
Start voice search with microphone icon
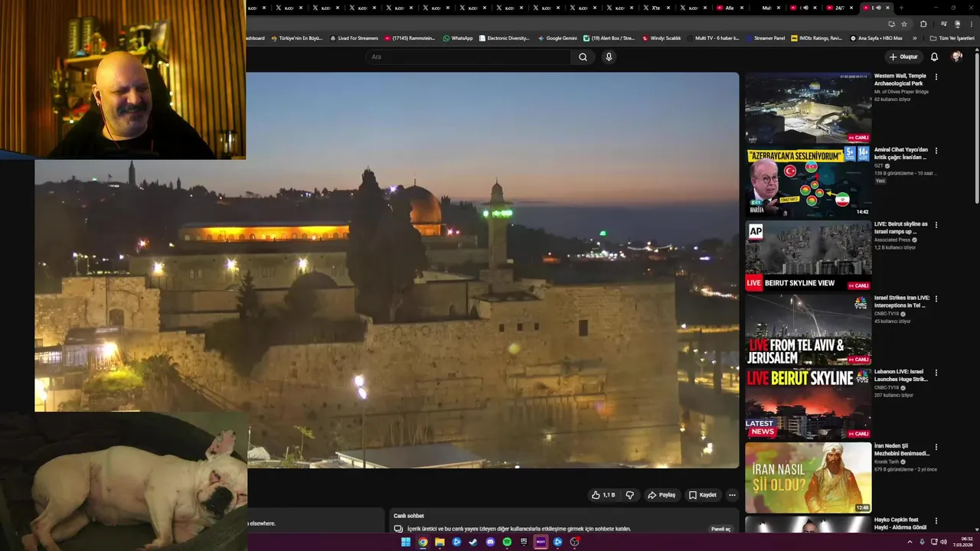609,57
